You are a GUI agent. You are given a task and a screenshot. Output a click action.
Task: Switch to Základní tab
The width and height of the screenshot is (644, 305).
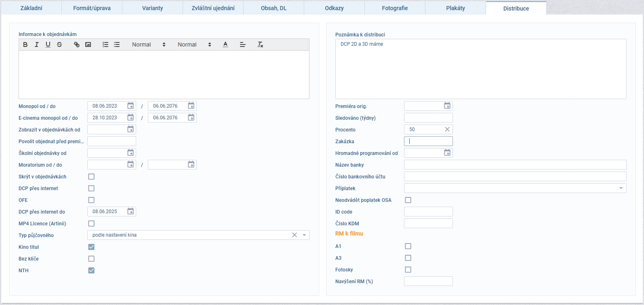coord(31,8)
